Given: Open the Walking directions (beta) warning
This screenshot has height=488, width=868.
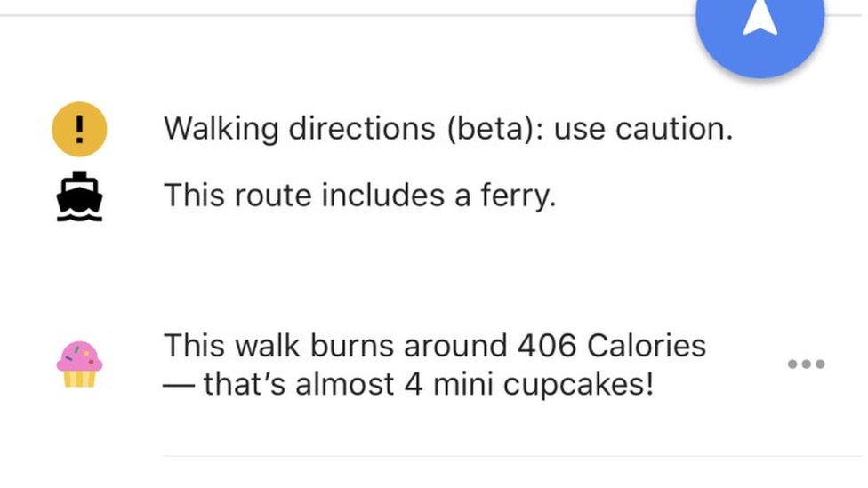Looking at the screenshot, I should click(448, 129).
